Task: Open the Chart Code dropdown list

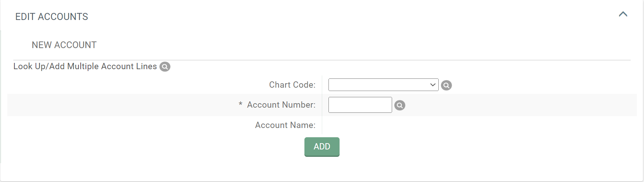Action: pos(383,85)
